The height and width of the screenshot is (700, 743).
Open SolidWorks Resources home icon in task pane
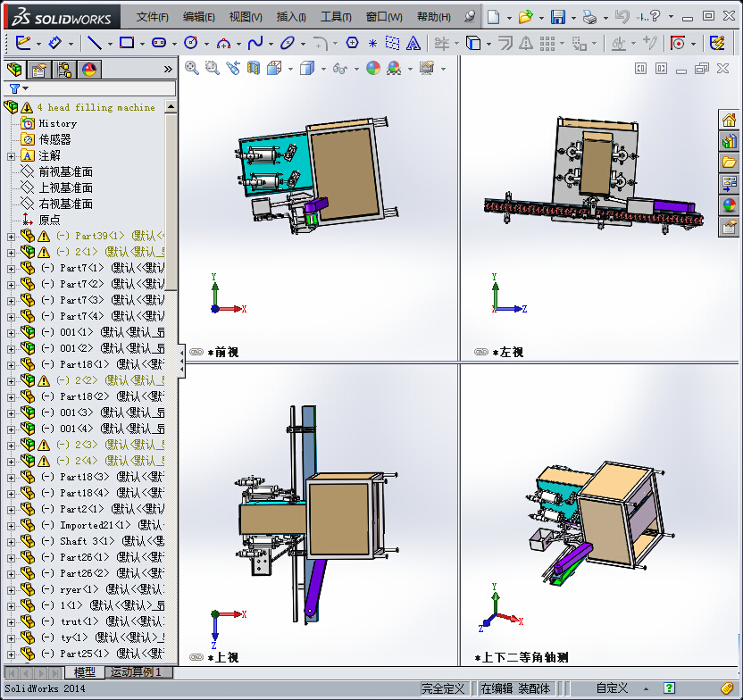(x=729, y=120)
